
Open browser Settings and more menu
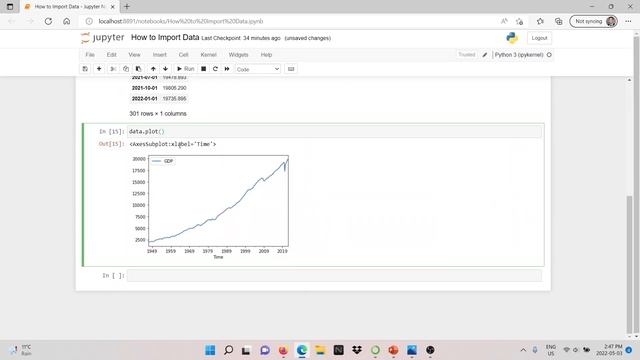click(x=628, y=21)
